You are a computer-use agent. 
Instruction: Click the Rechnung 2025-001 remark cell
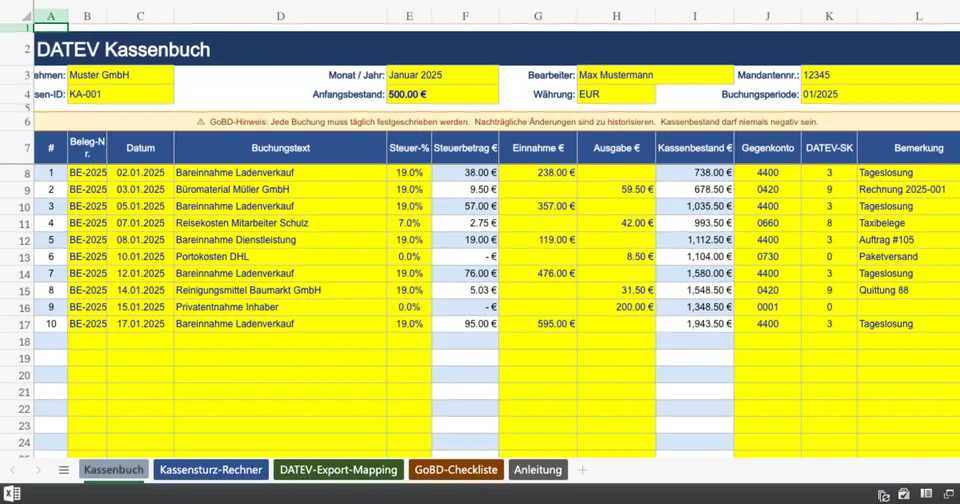click(909, 190)
